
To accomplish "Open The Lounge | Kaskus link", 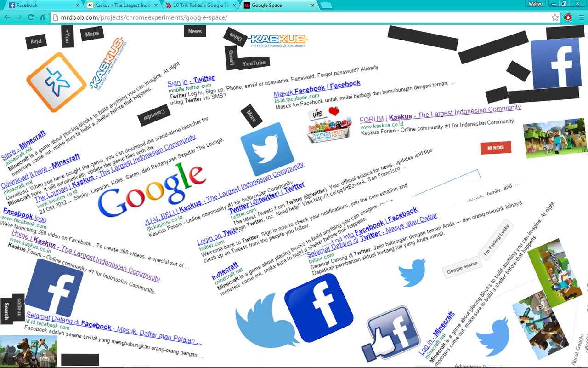I will click(116, 170).
